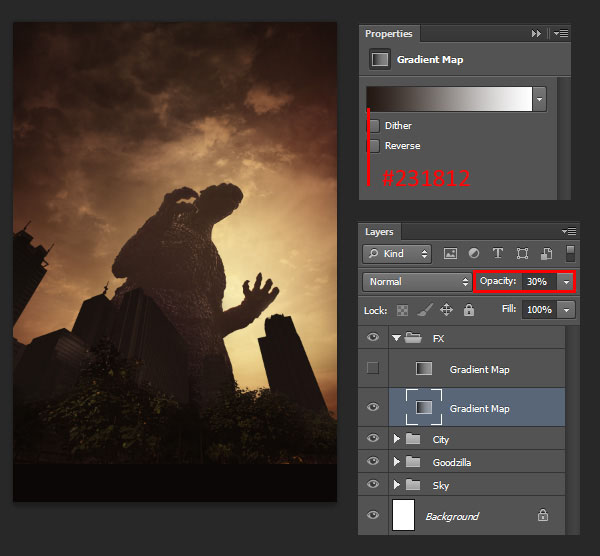Show the hidden top Gradient Map layer
The image size is (600, 556).
click(373, 368)
